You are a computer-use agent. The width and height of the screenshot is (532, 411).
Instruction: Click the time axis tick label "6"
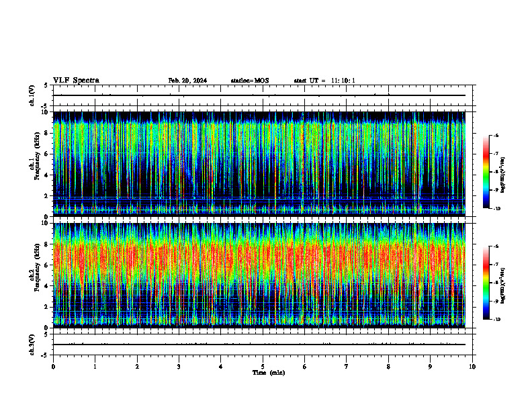tap(304, 367)
